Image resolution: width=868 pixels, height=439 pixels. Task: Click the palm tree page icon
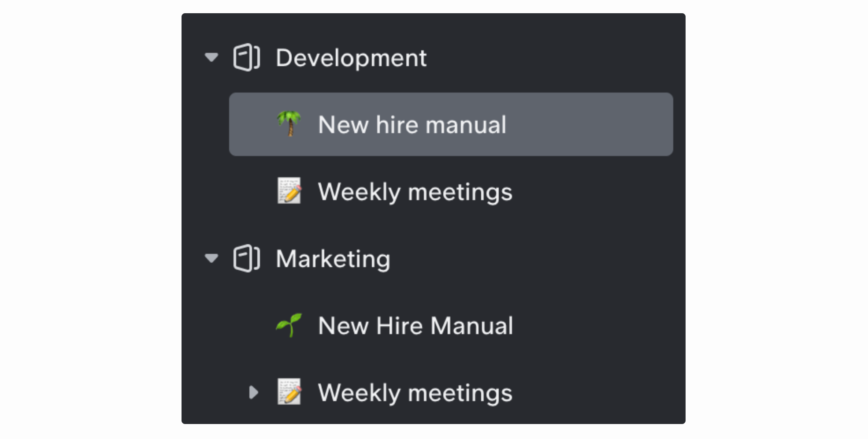(x=289, y=124)
